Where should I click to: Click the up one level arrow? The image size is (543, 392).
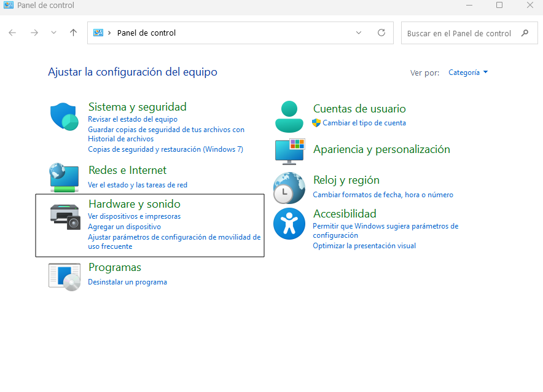[x=73, y=33]
